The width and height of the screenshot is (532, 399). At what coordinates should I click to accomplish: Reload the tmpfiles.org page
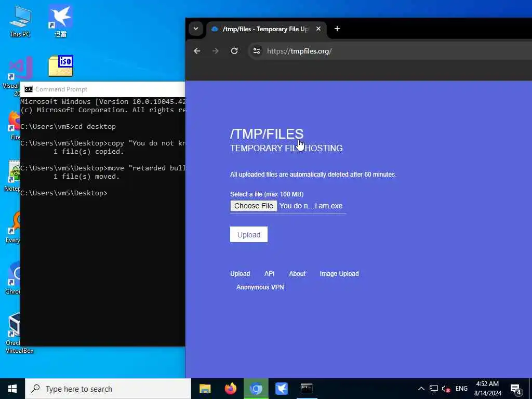pos(234,51)
